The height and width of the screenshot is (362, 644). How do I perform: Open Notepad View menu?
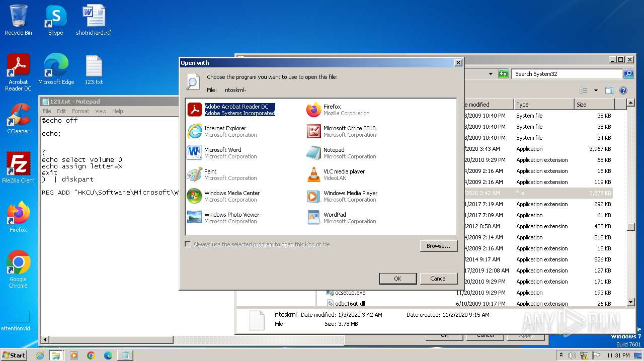point(101,111)
